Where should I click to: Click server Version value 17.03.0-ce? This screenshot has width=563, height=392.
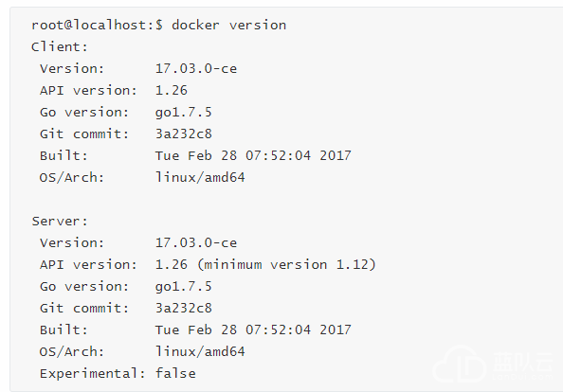[196, 242]
